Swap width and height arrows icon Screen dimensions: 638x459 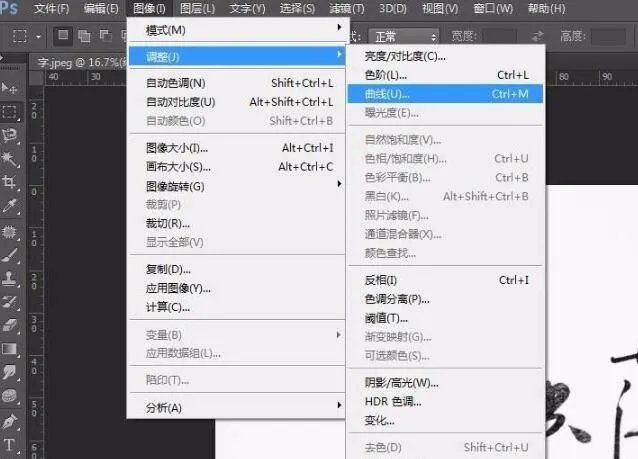coord(537,36)
